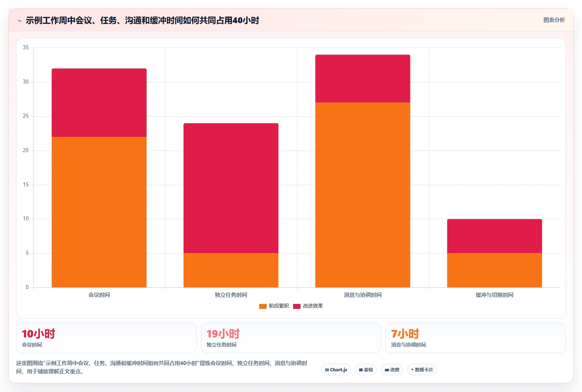
Task: Click the red 改进效果 legend swatch
Action: 297,306
